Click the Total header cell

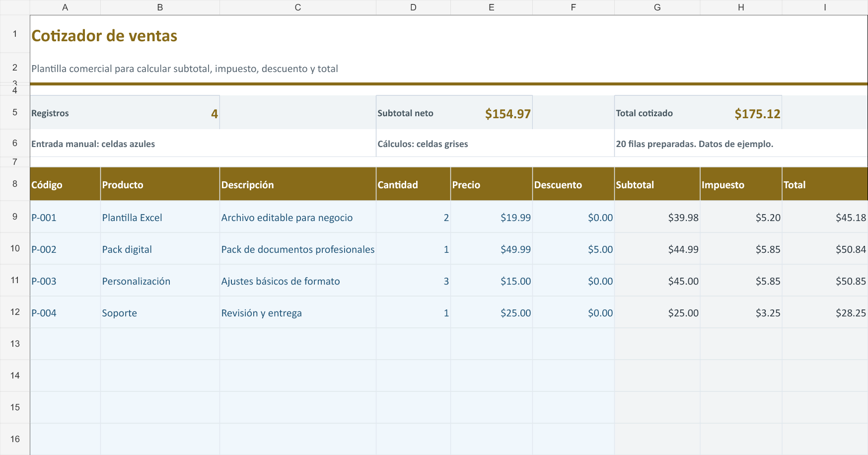coord(825,185)
